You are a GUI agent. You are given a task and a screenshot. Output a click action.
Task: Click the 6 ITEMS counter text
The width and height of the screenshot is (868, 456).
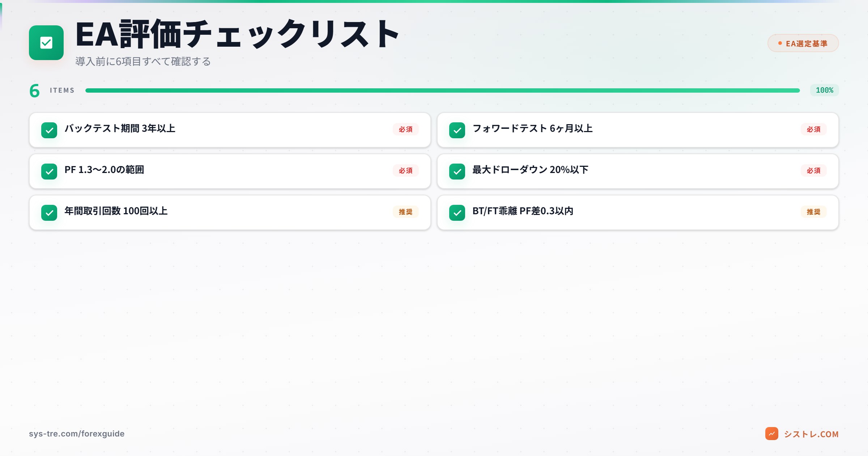tap(52, 90)
